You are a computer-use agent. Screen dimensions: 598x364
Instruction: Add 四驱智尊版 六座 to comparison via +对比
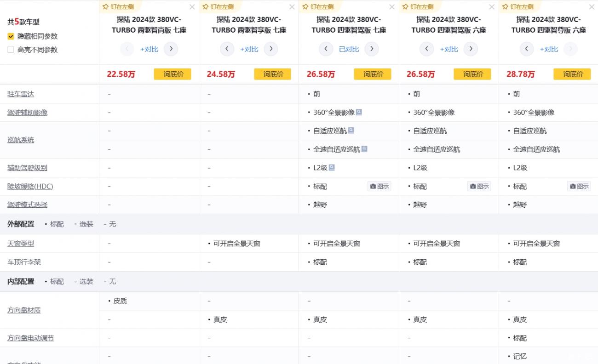point(549,49)
